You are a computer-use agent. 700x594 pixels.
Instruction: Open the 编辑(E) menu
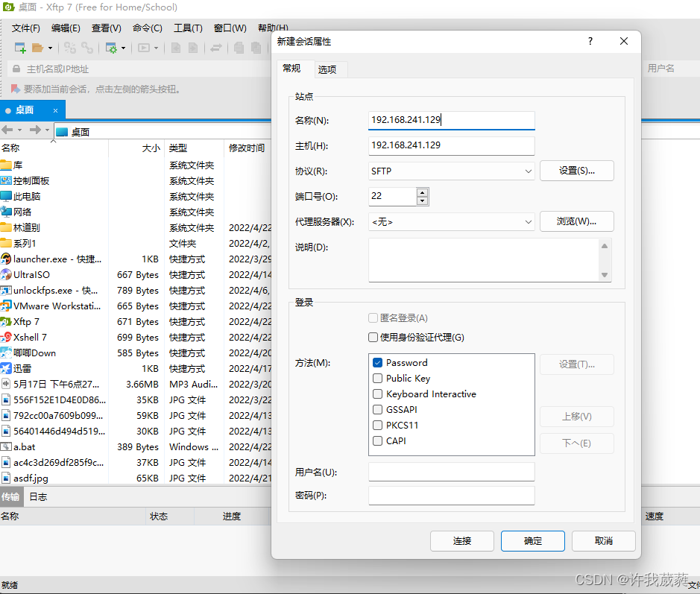point(66,28)
